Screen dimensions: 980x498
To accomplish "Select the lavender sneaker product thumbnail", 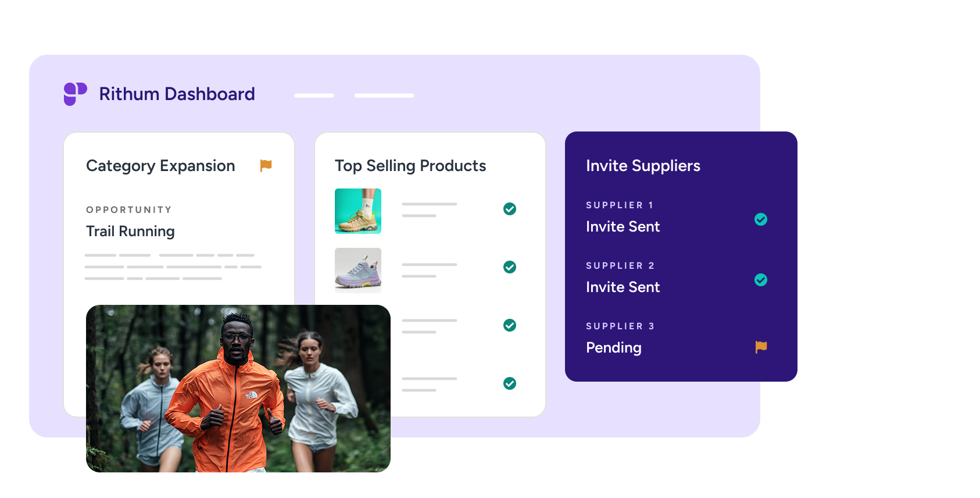I will coord(358,269).
